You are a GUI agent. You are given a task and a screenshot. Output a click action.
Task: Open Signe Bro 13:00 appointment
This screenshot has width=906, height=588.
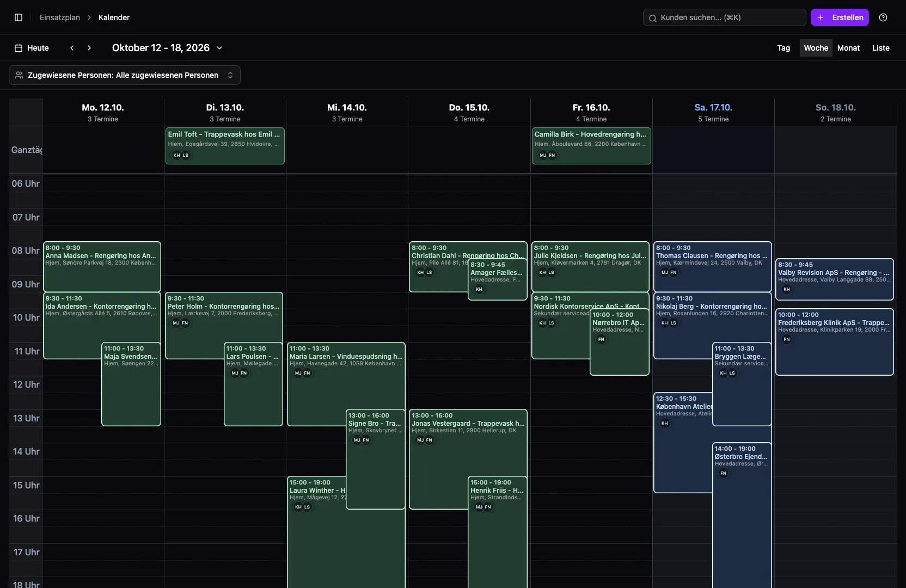[x=376, y=459]
